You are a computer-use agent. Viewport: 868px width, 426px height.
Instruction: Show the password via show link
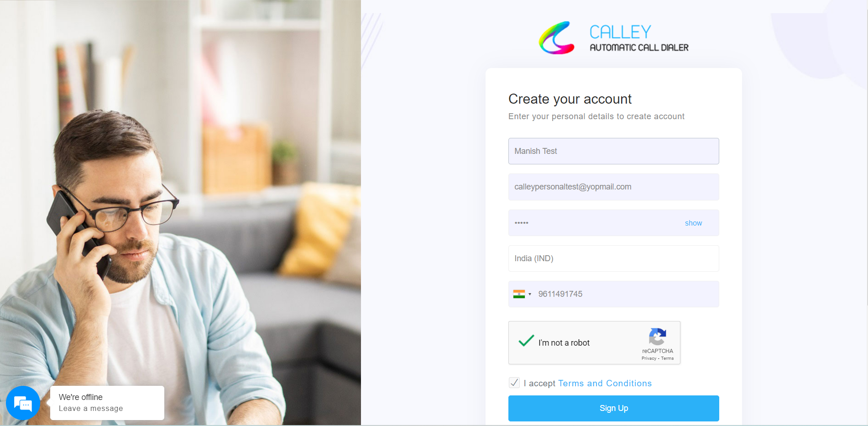(x=693, y=223)
